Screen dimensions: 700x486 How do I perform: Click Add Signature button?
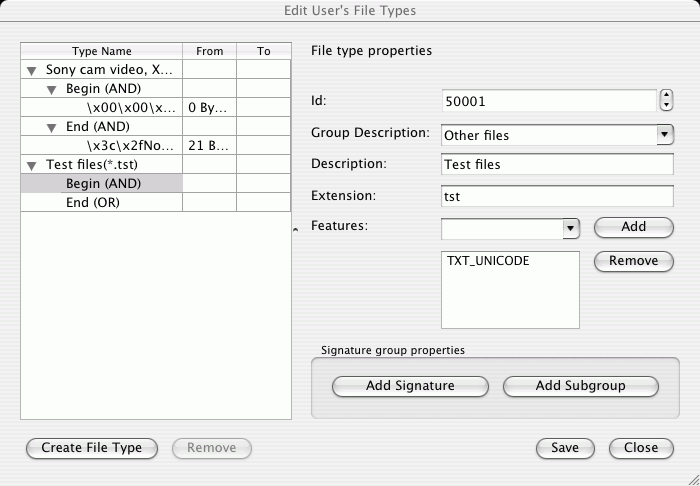[x=410, y=386]
